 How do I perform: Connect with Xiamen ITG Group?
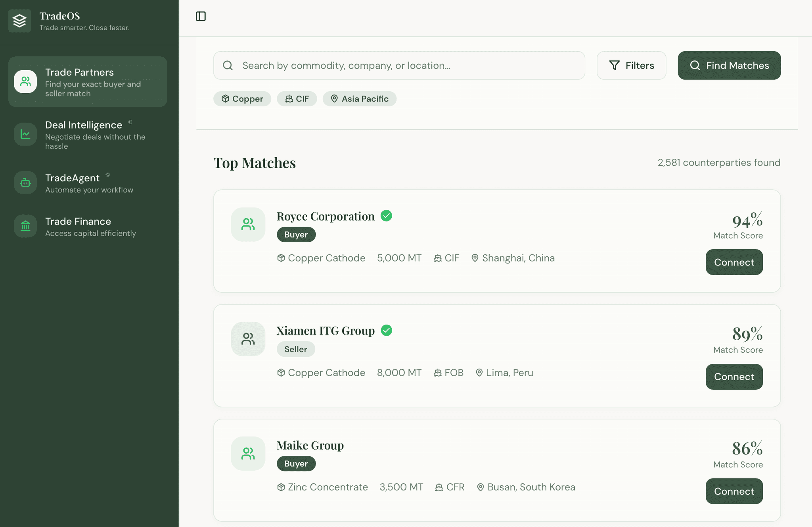pos(734,377)
